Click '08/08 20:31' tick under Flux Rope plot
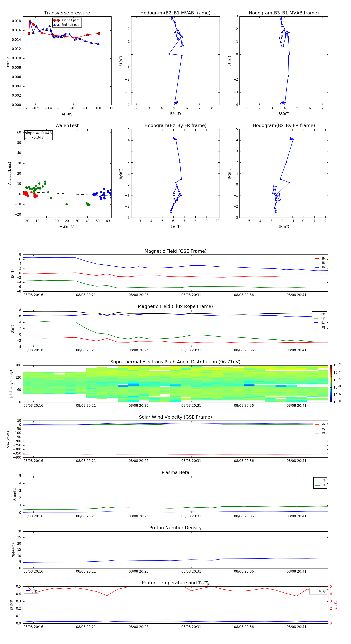This screenshot has height=644, width=351. click(x=191, y=350)
